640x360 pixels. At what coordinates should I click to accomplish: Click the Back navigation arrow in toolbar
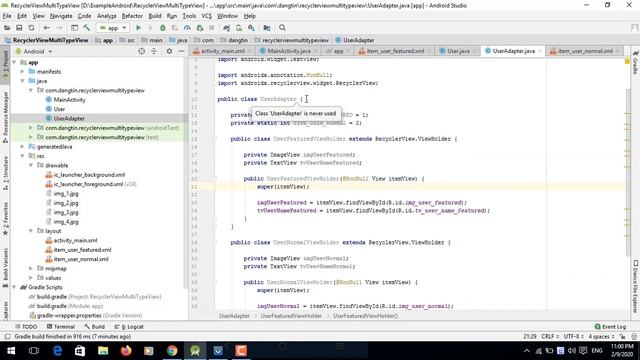47,28
